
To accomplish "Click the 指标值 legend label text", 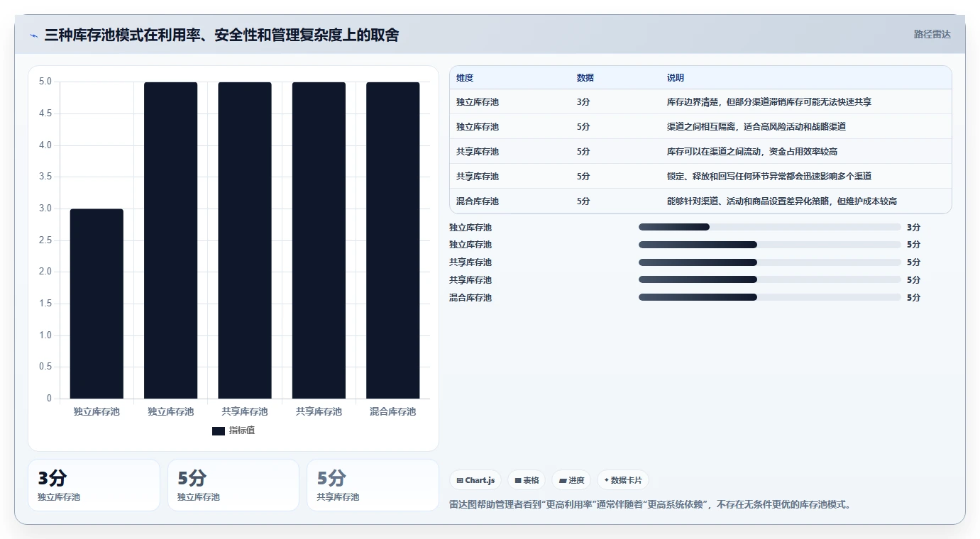I will (x=242, y=431).
